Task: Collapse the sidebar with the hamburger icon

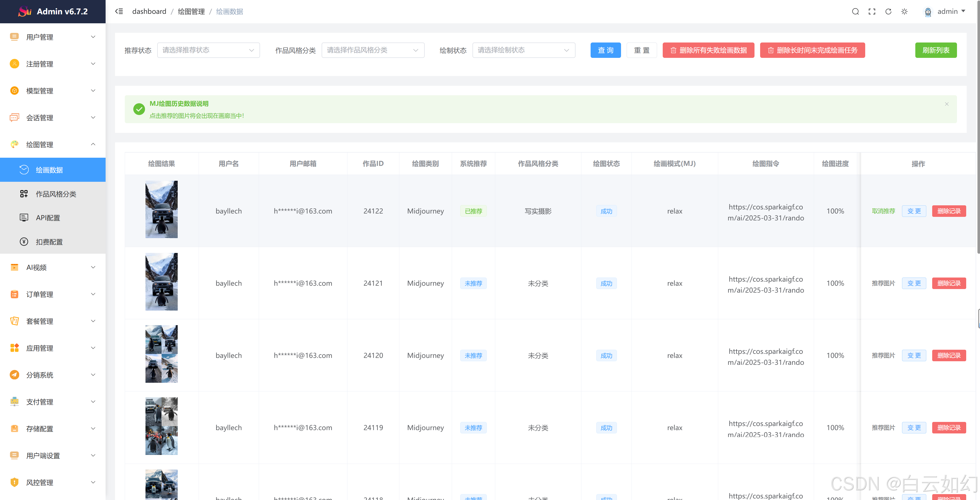Action: coord(119,12)
